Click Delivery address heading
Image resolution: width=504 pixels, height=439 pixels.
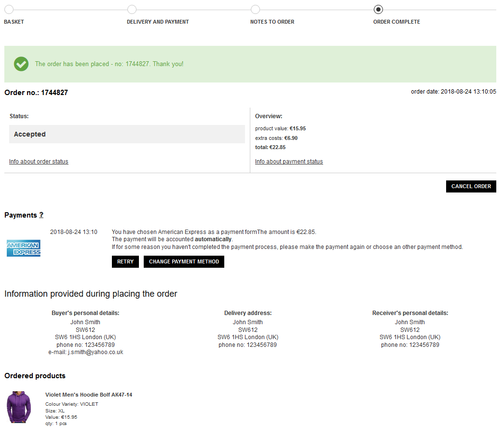click(248, 313)
